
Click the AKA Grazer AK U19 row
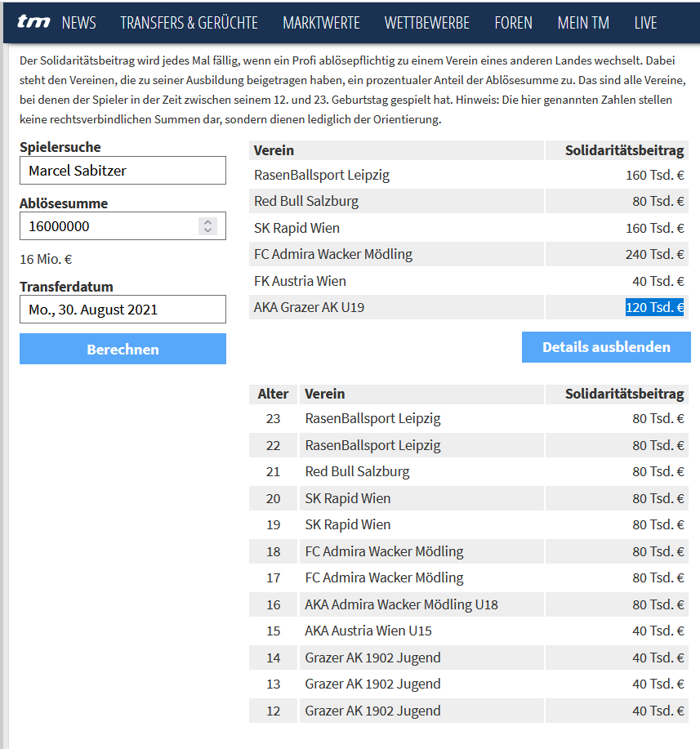pos(469,307)
